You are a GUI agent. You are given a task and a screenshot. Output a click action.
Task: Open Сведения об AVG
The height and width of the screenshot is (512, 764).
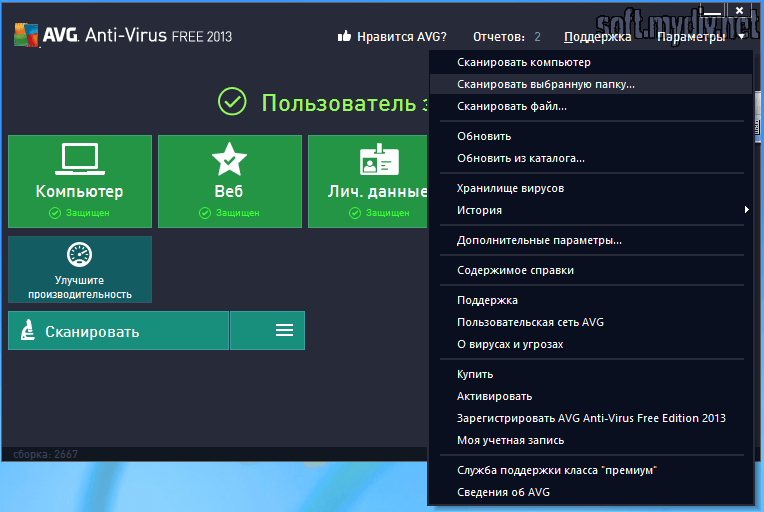coord(591,493)
